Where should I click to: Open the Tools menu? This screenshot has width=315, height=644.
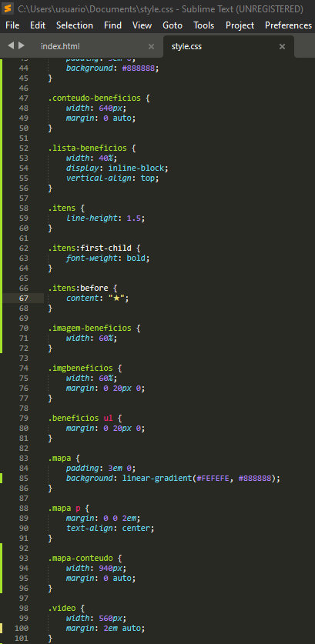tap(204, 25)
